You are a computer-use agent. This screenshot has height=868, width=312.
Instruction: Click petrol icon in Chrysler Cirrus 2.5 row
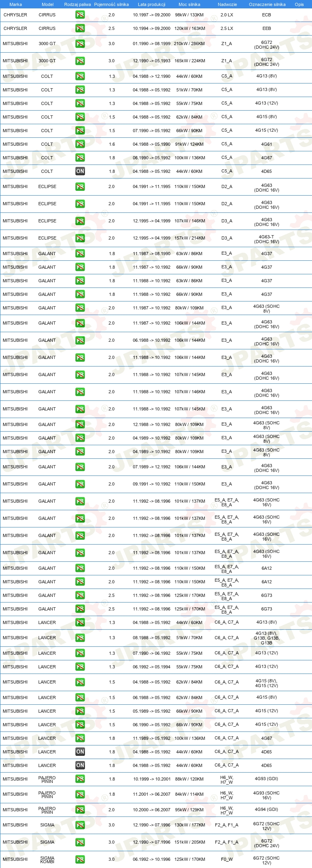(x=80, y=28)
